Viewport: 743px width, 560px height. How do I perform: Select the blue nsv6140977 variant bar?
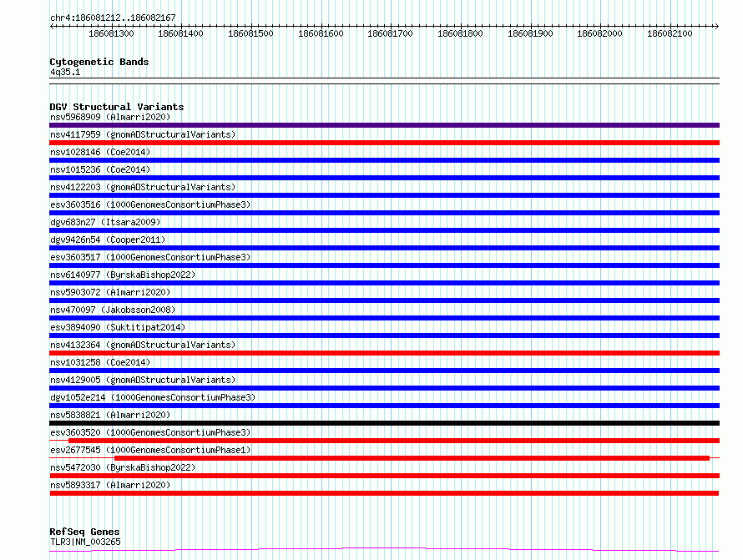[384, 283]
